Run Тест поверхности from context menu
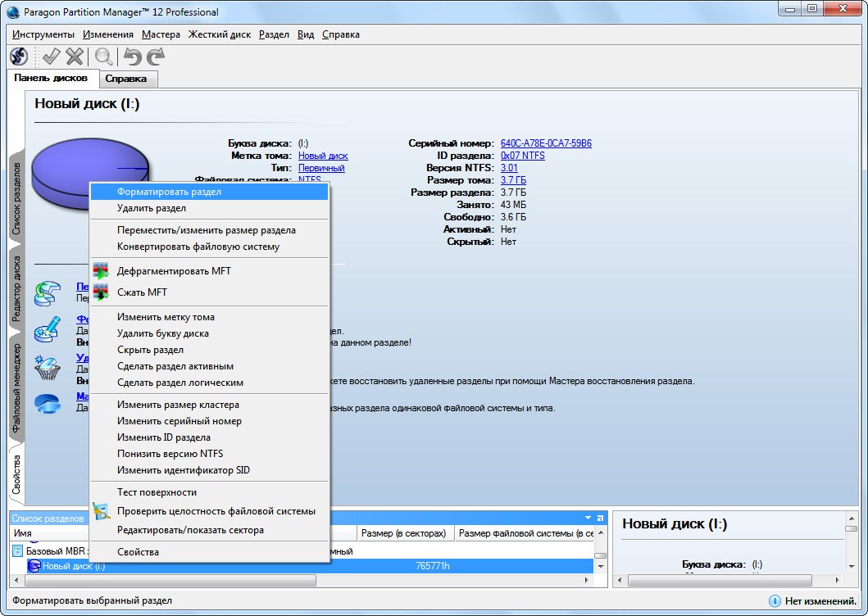Screen dimensions: 868x616 (x=209, y=492)
